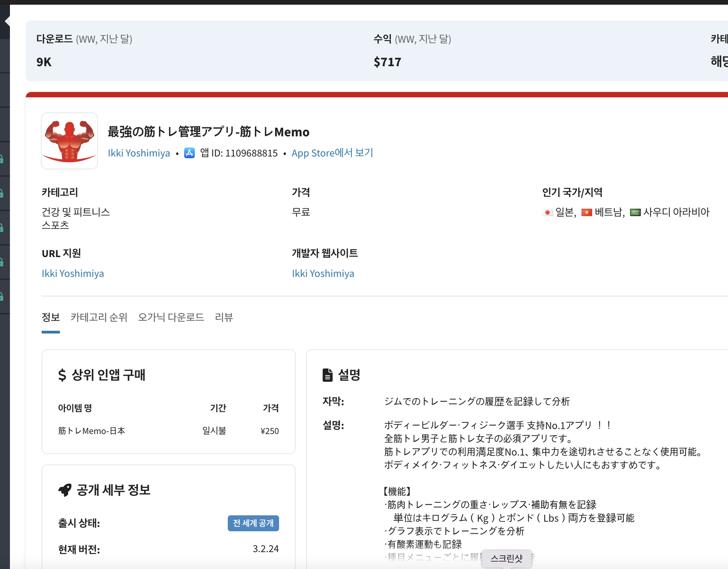Switch to the 카테고리 순위 tab
This screenshot has width=728, height=569.
click(x=99, y=317)
